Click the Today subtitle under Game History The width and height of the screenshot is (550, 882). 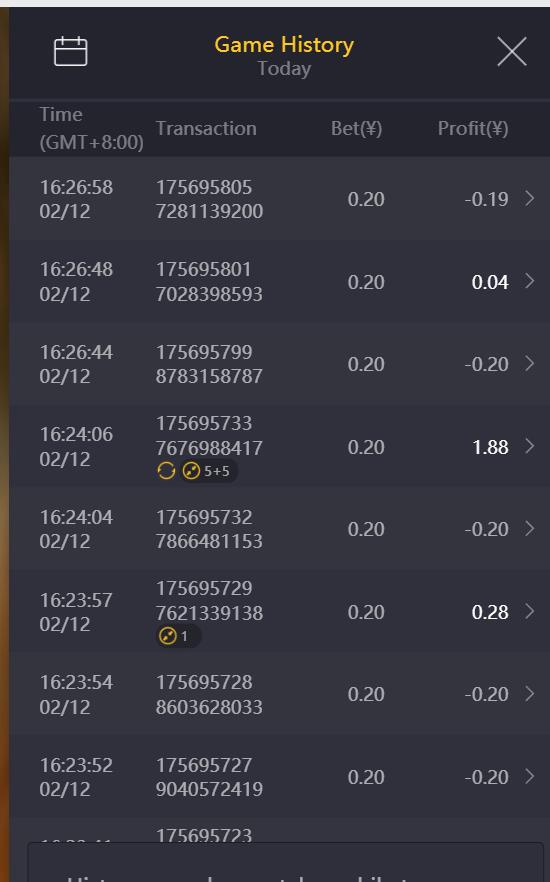point(284,69)
